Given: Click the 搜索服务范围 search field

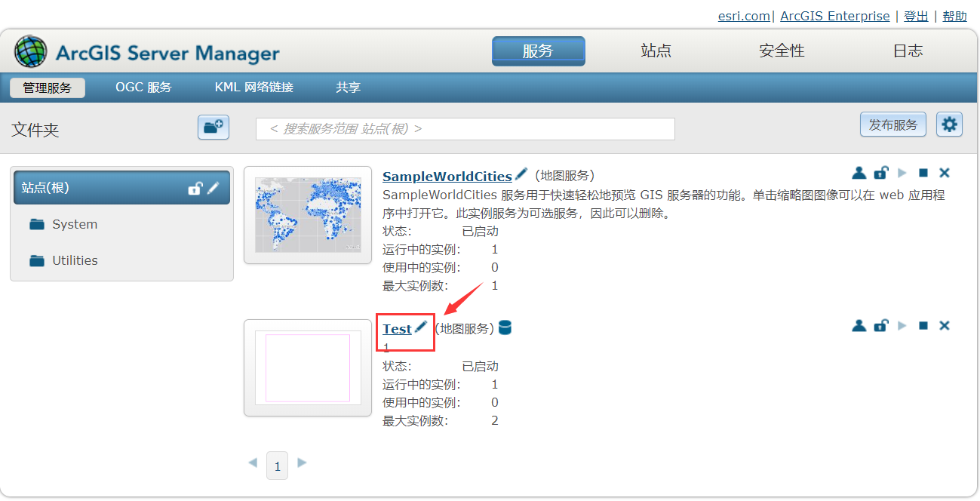Looking at the screenshot, I should (x=465, y=129).
